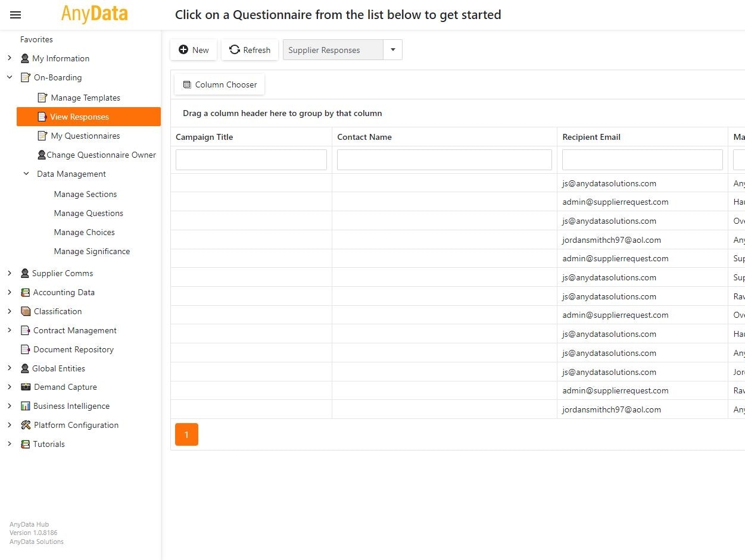Open the Supplier Responses dropdown arrow
Screen dimensions: 745x560
tap(392, 50)
